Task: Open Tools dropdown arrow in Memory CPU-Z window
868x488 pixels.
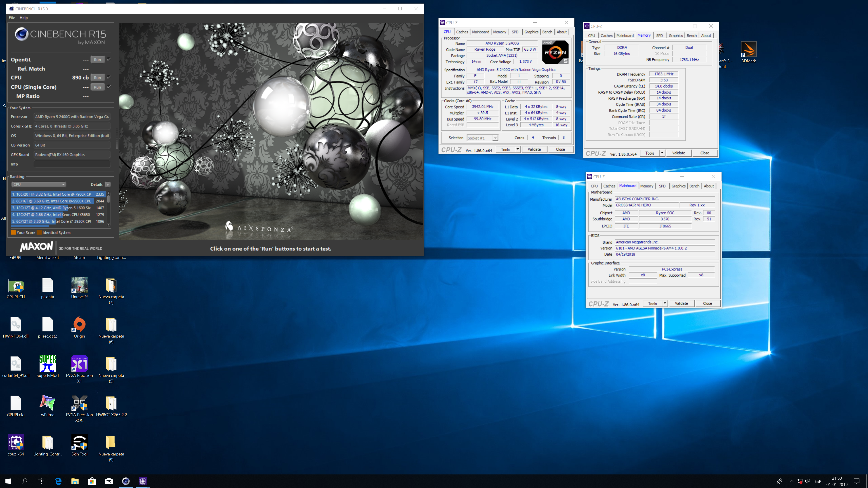Action: click(662, 153)
